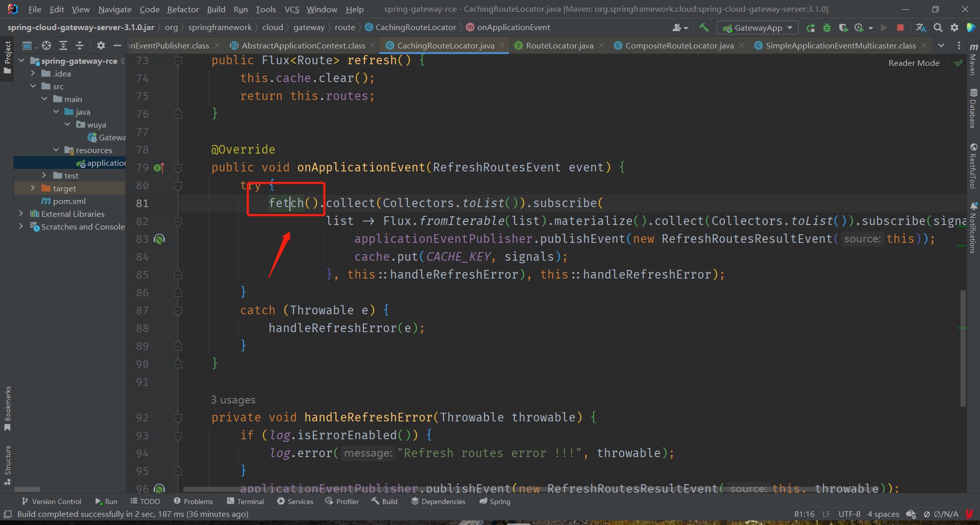Expand the test folder
Viewport: 980px width, 525px height.
[x=44, y=176]
